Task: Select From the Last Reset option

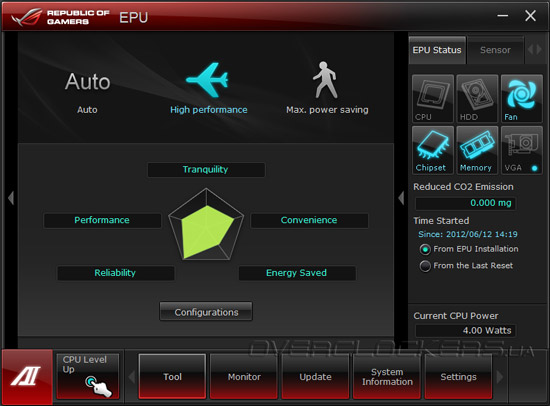Action: point(467,266)
